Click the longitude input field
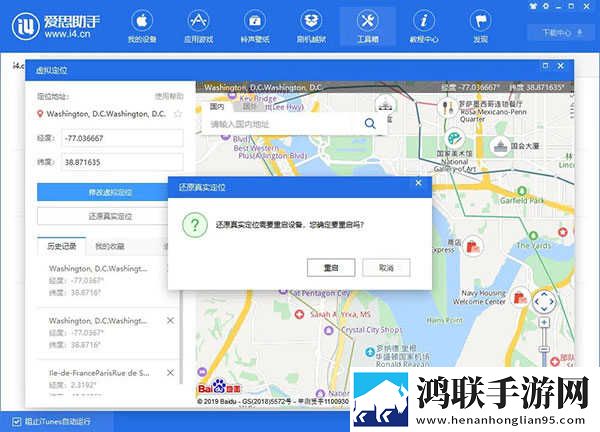600x432 pixels. coord(122,138)
